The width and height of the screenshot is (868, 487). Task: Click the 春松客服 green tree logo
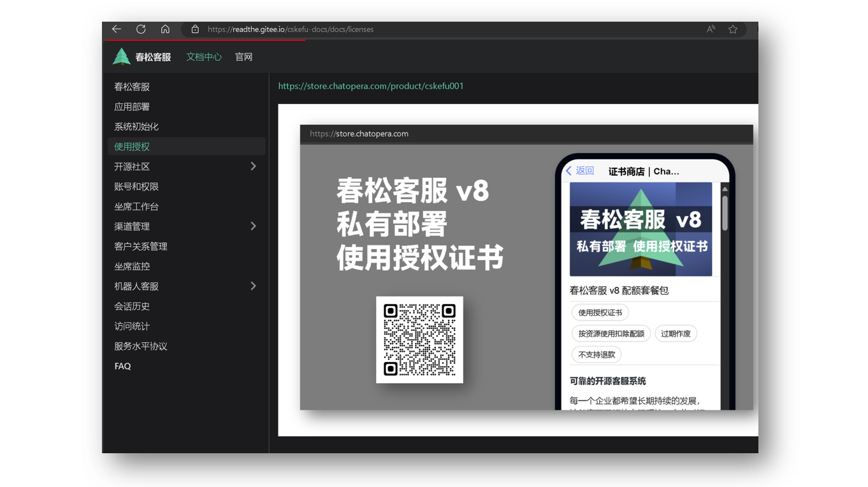click(x=121, y=57)
